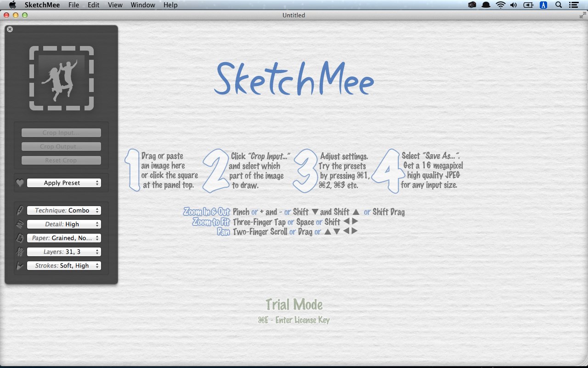Open the Detail: High dropdown

tap(64, 224)
